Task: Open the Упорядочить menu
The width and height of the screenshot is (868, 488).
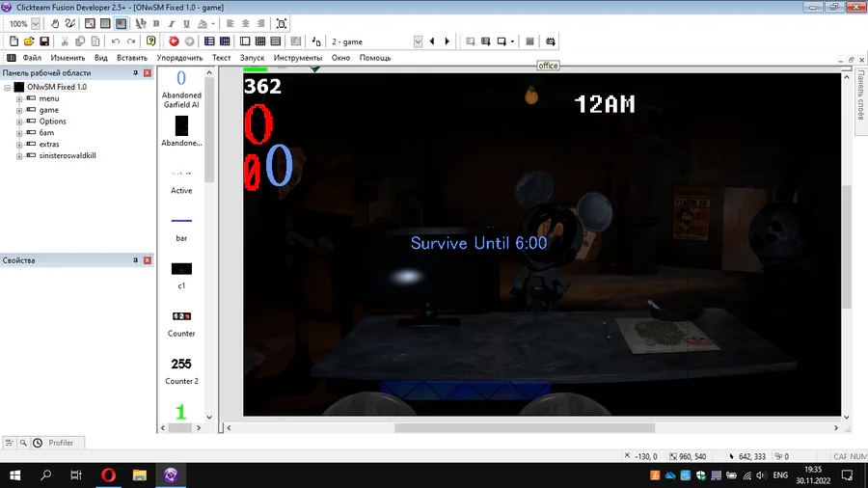Action: (179, 58)
